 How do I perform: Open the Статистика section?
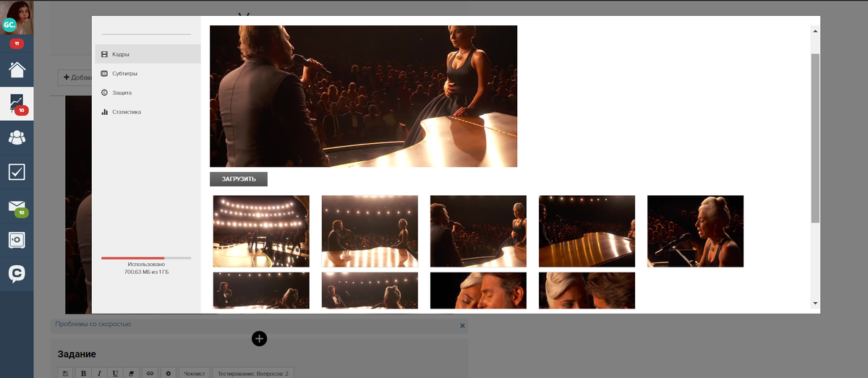tap(148, 112)
